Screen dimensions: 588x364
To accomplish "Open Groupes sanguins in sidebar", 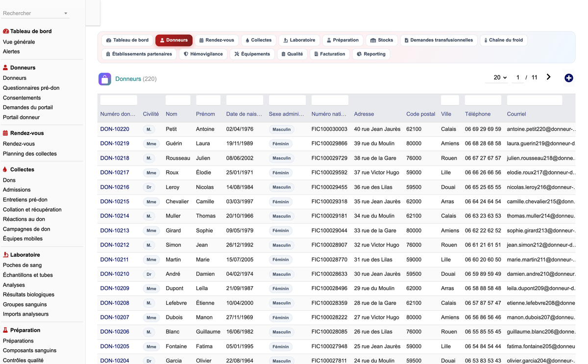I will (25, 305).
